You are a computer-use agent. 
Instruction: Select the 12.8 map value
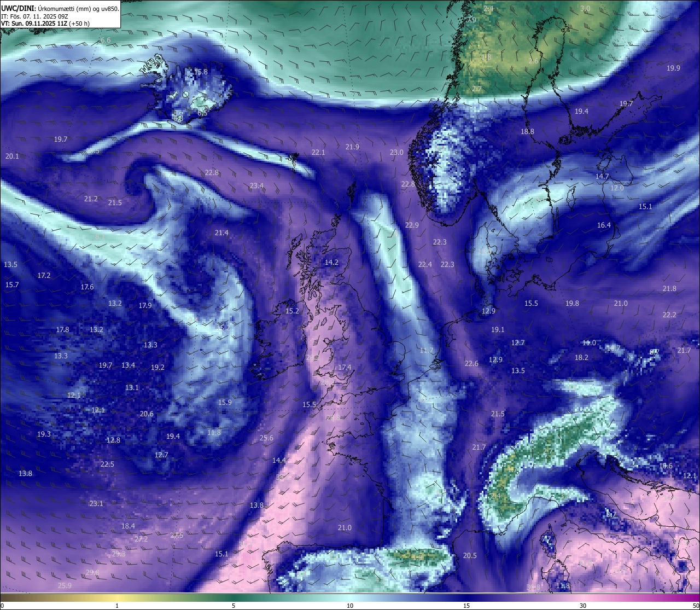click(113, 440)
